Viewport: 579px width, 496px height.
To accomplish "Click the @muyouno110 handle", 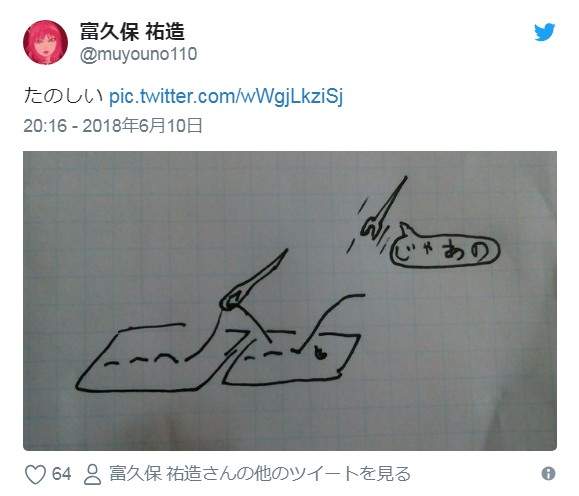I will pyautogui.click(x=138, y=54).
